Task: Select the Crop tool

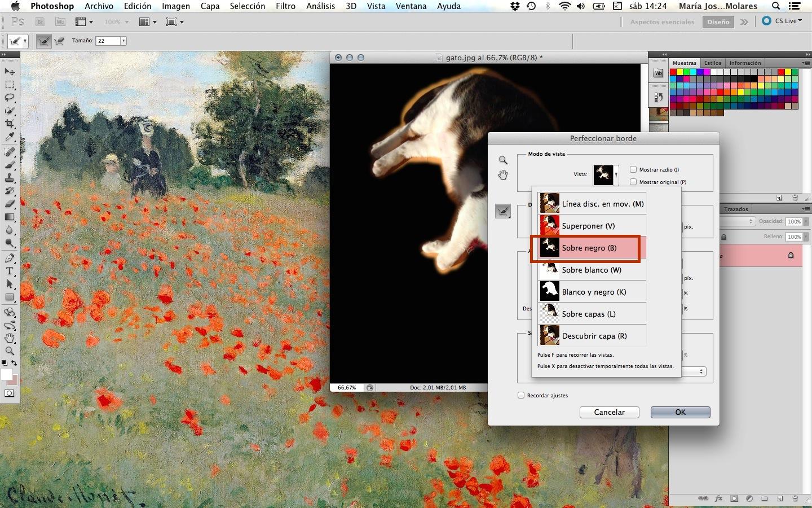Action: [x=10, y=124]
